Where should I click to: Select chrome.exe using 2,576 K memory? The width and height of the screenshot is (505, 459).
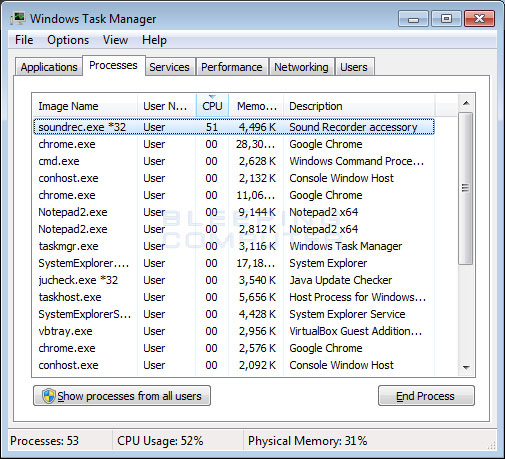[234, 348]
